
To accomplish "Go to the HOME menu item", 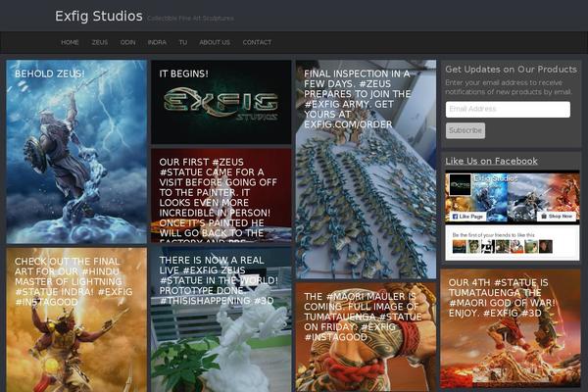I will point(70,42).
